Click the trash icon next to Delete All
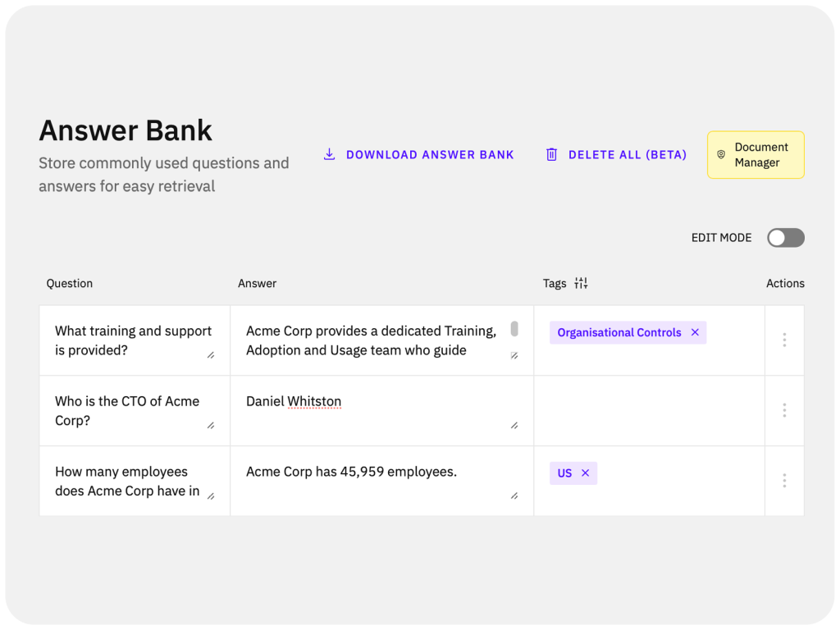Viewport: 840px width, 630px height. click(x=552, y=154)
